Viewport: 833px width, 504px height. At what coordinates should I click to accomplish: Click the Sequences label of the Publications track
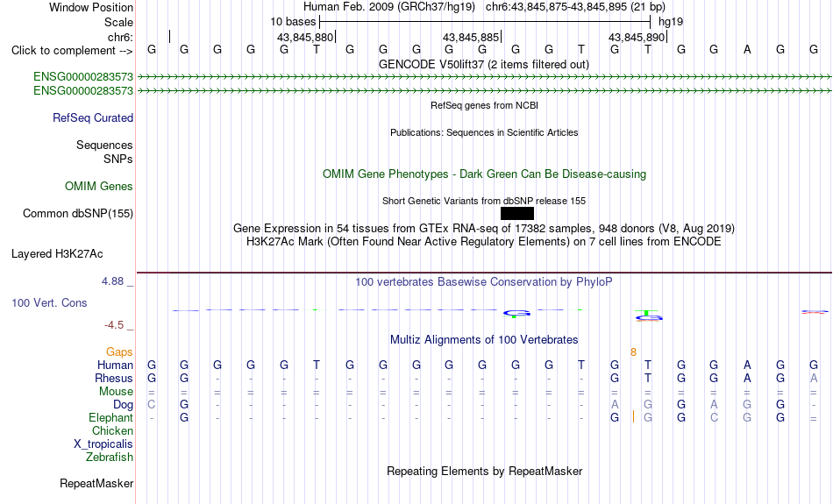[x=104, y=145]
